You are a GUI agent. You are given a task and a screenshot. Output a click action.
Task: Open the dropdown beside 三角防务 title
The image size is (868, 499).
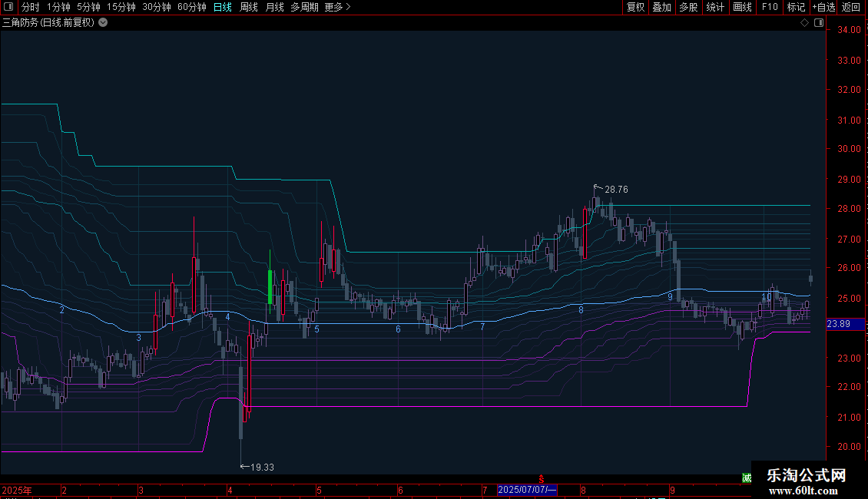click(103, 22)
